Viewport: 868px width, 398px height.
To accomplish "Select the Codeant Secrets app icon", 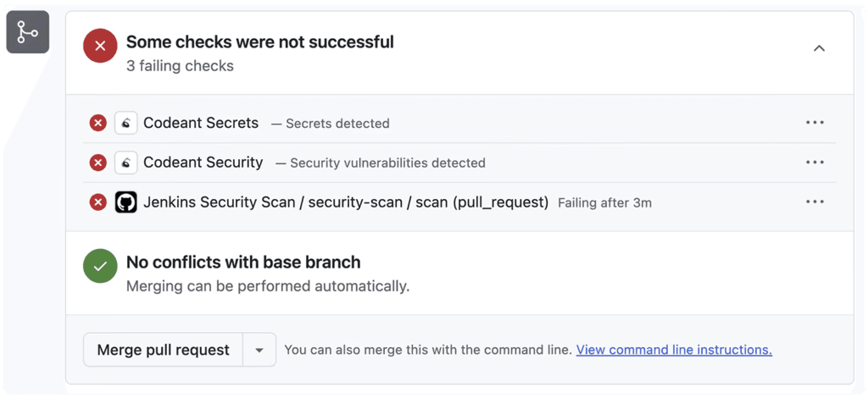I will (x=126, y=123).
